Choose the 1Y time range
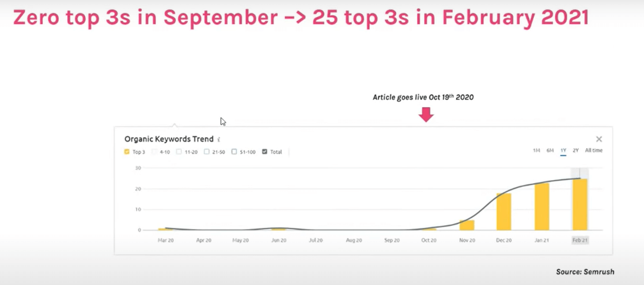This screenshot has width=644, height=285. click(x=563, y=151)
